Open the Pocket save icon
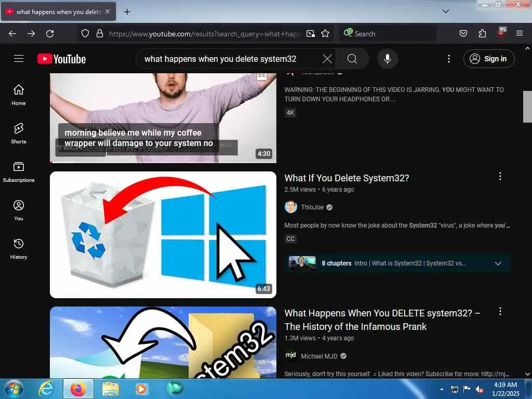 tap(463, 34)
